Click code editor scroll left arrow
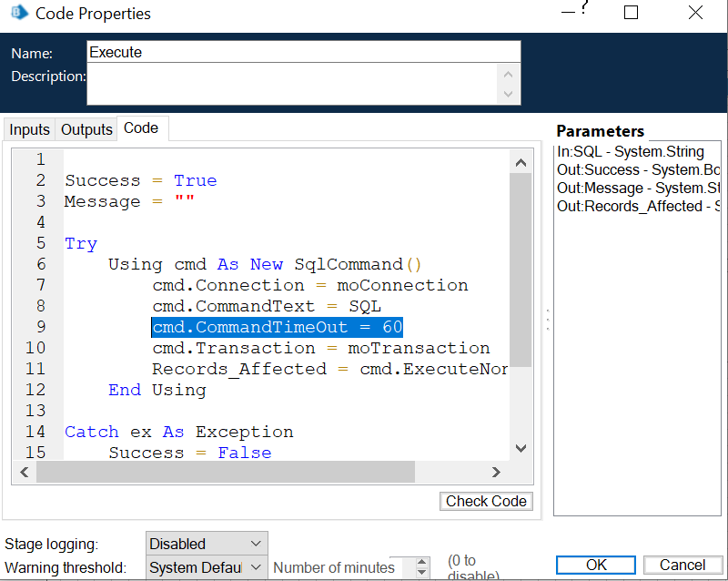Image resolution: width=728 pixels, height=581 pixels. point(25,473)
